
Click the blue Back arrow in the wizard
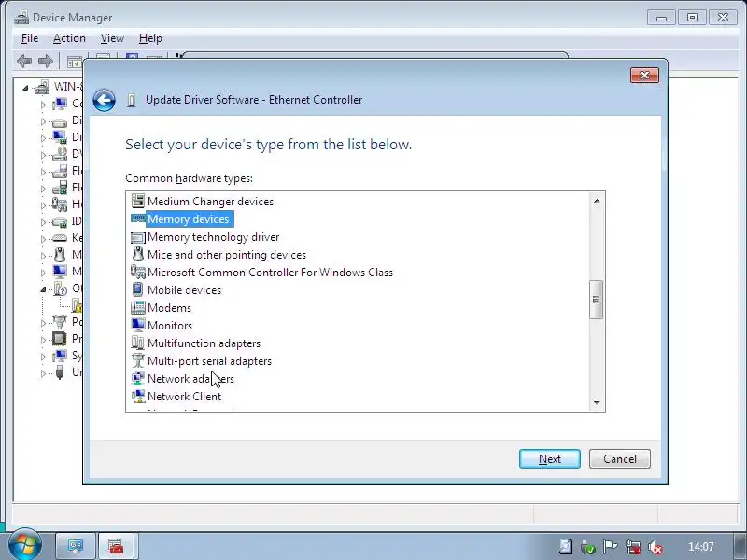(104, 101)
